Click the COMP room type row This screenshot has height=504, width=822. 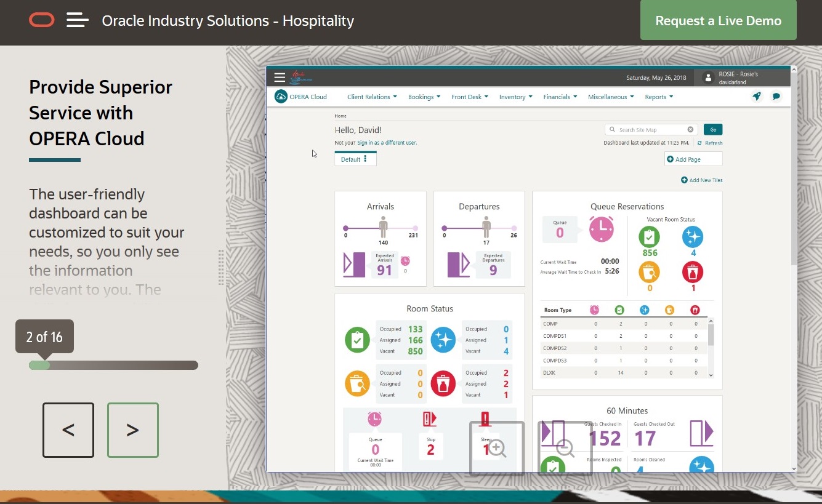pyautogui.click(x=624, y=323)
